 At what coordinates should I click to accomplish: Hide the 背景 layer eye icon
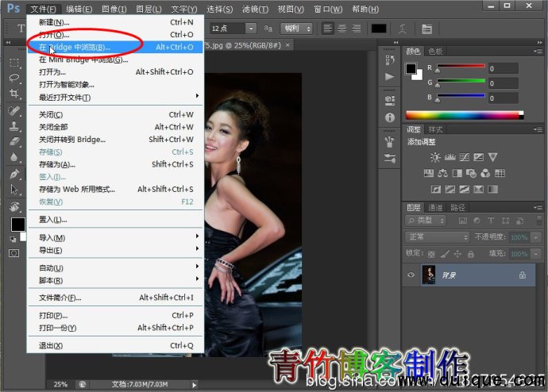(x=411, y=275)
